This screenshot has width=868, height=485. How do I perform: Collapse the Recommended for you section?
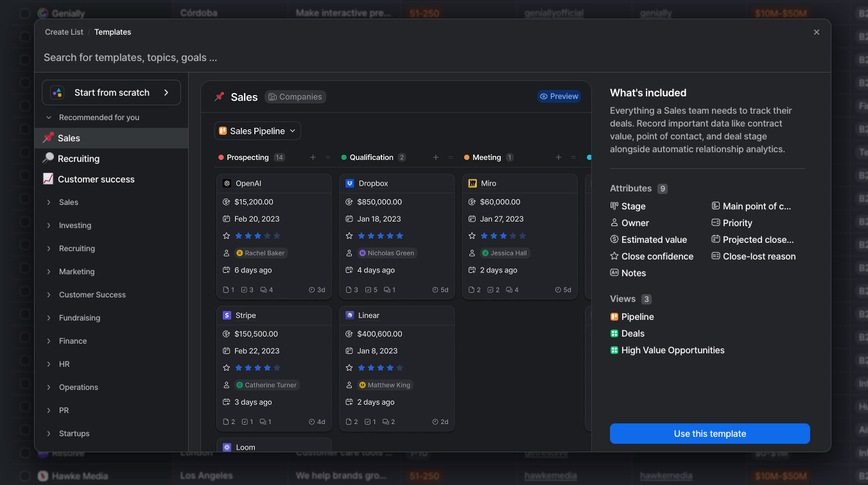coord(49,118)
